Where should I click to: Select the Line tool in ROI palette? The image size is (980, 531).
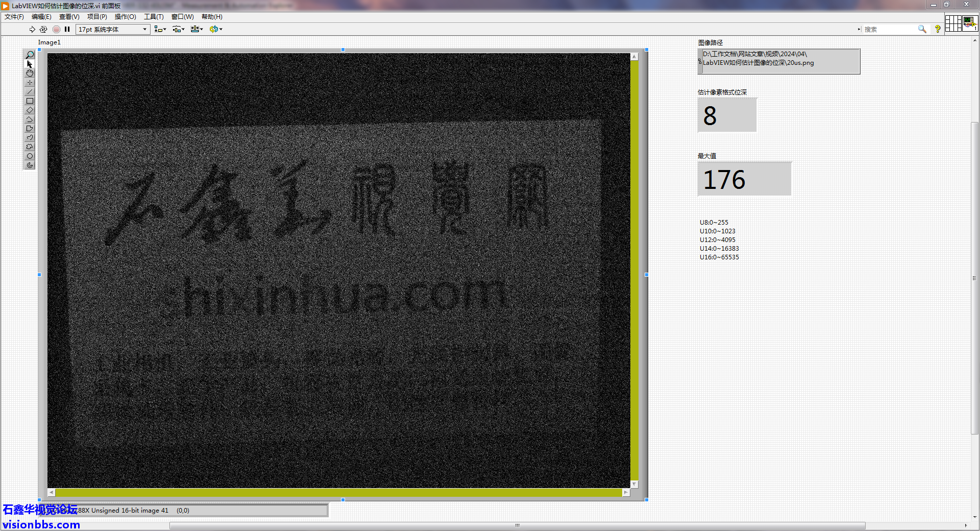point(30,92)
